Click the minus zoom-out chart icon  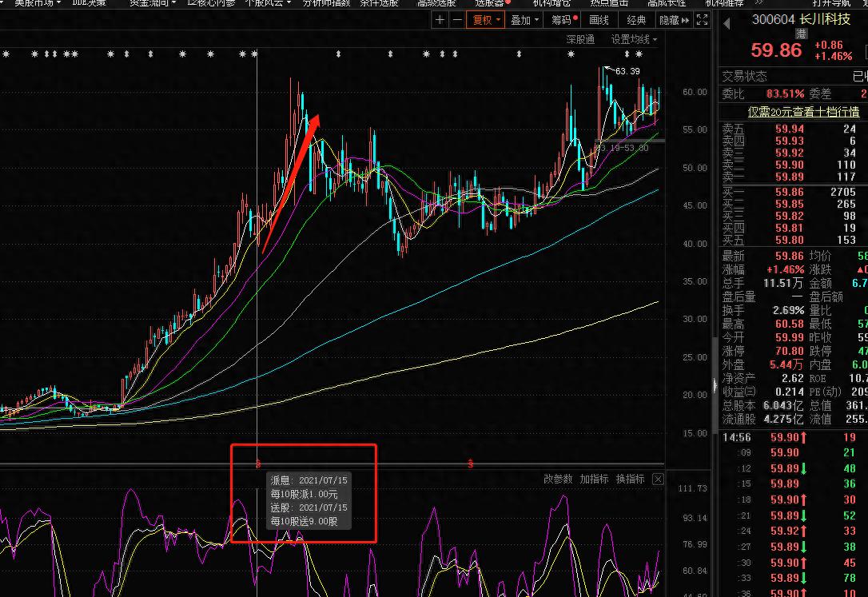coord(456,21)
